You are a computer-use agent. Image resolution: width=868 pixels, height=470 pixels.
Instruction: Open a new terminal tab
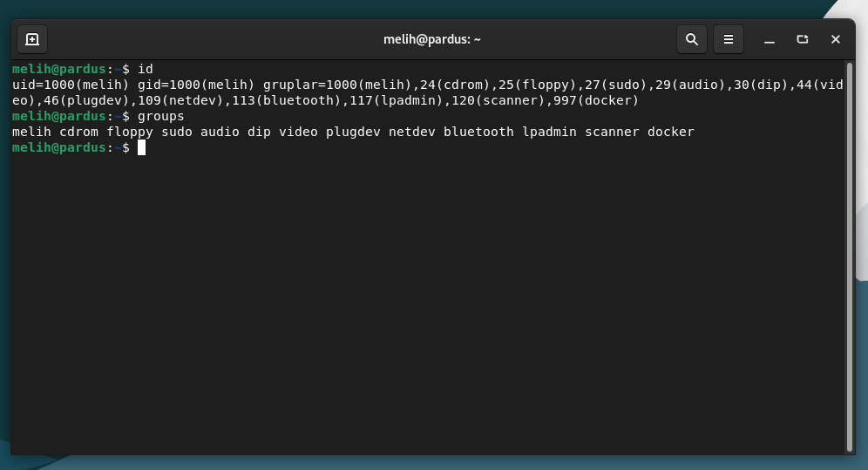pos(32,39)
